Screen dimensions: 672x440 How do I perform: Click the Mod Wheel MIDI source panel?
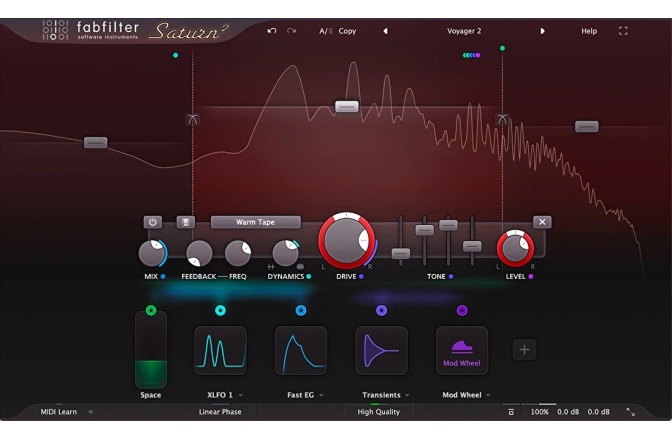coord(462,350)
